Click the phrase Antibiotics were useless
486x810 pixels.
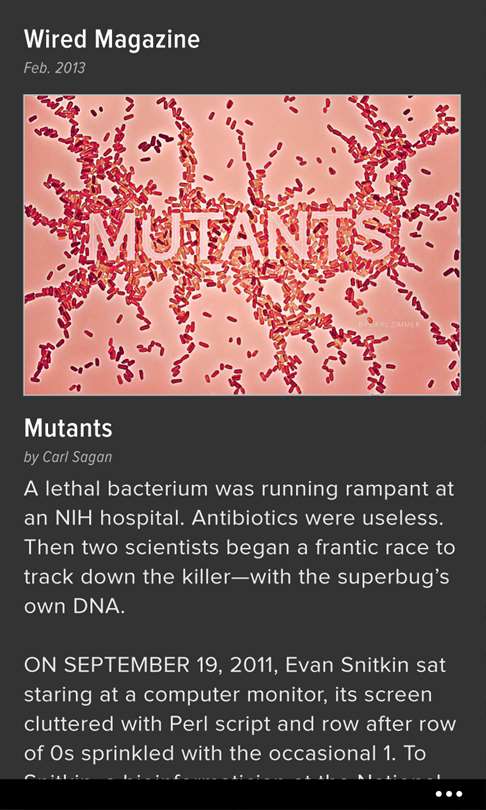317,518
